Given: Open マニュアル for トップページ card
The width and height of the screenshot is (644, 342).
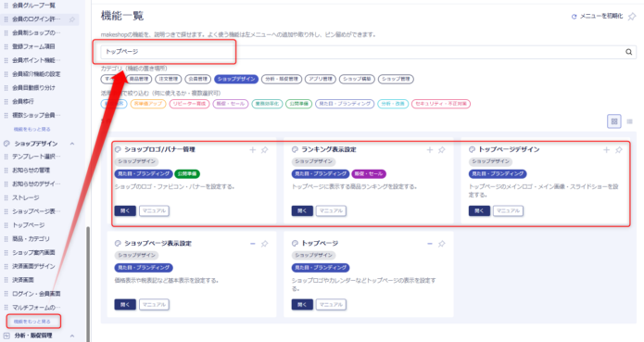Looking at the screenshot, I should tap(331, 305).
